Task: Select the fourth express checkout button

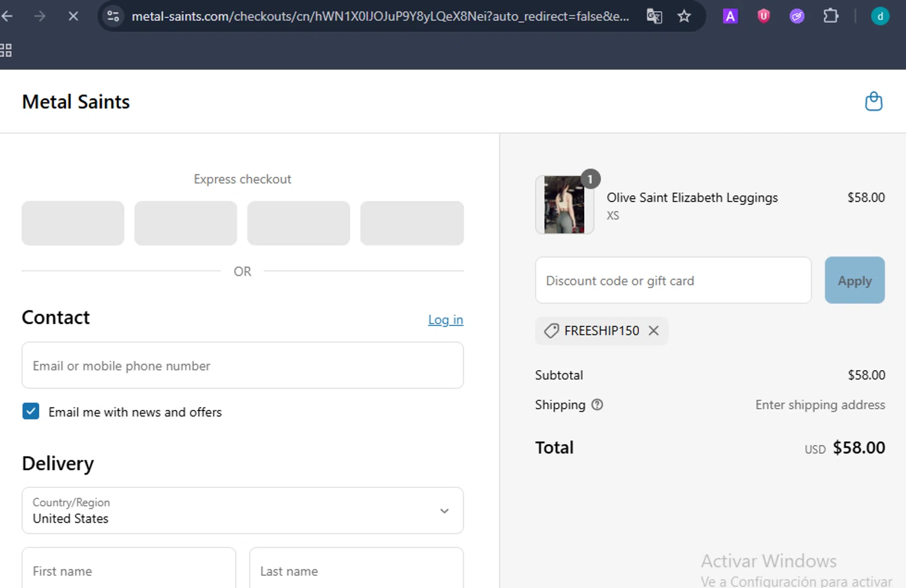Action: click(x=412, y=223)
